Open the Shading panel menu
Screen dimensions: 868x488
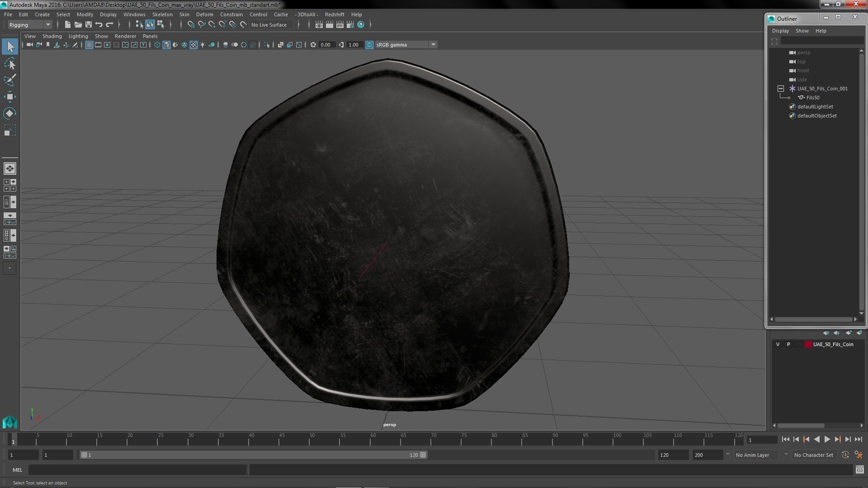click(52, 36)
